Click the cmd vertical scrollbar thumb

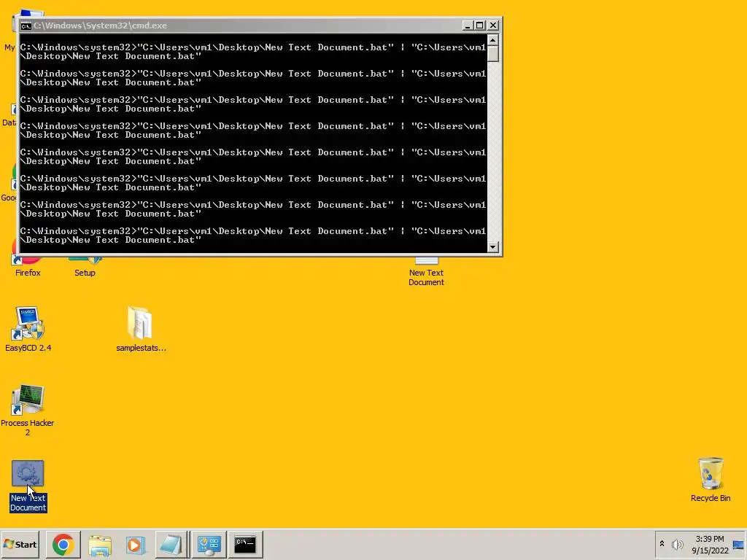[492, 54]
